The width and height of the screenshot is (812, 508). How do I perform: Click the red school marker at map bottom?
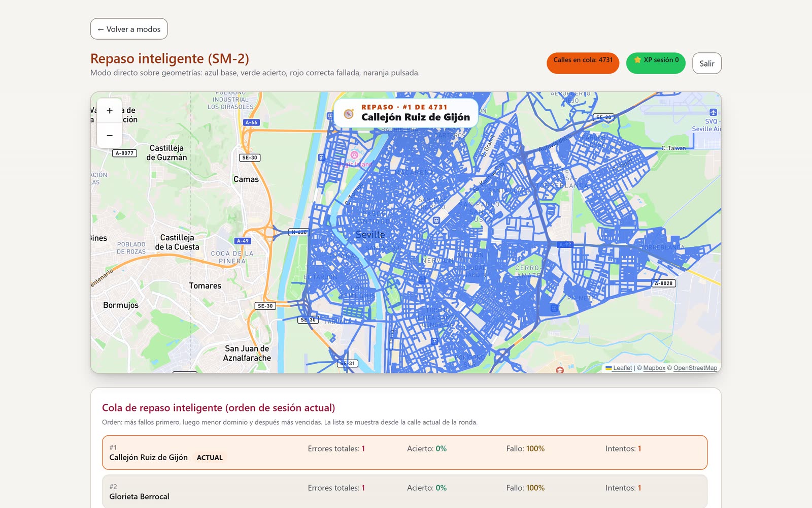pyautogui.click(x=560, y=370)
